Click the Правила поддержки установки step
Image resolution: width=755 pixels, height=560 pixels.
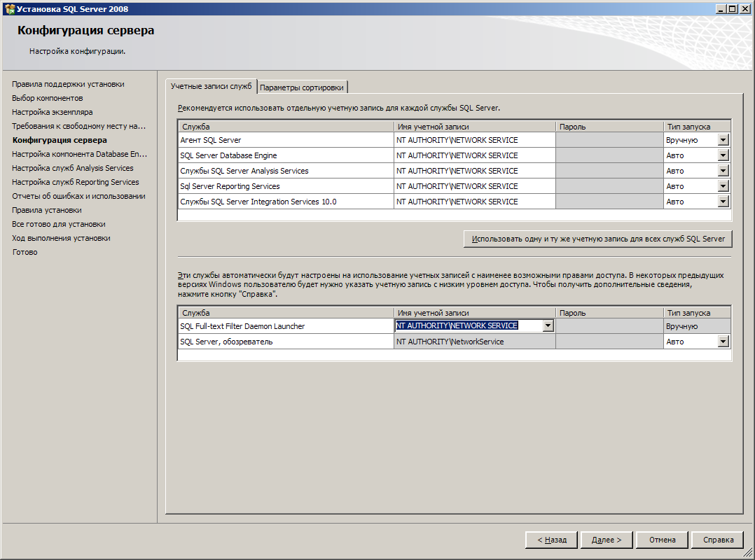68,84
